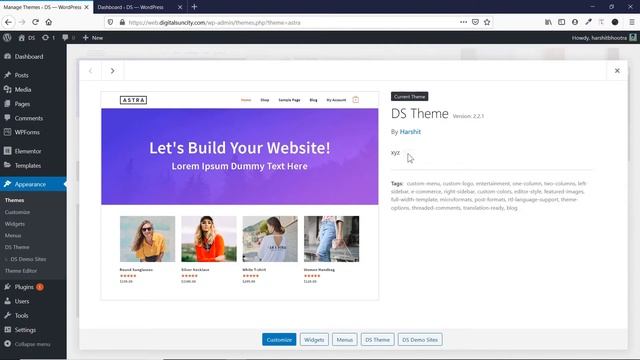Bookmark this page with star icon

[487, 22]
